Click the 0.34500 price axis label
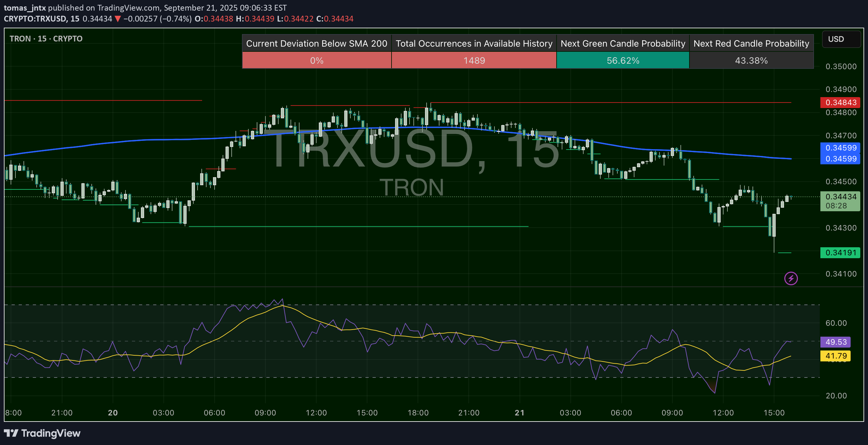Screen dimensions: 868x445 tap(841, 182)
